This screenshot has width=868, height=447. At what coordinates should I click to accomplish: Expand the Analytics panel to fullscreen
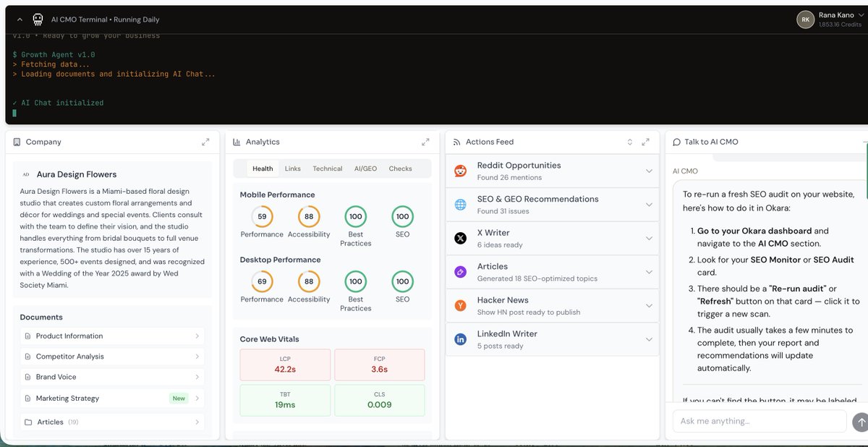pyautogui.click(x=425, y=142)
